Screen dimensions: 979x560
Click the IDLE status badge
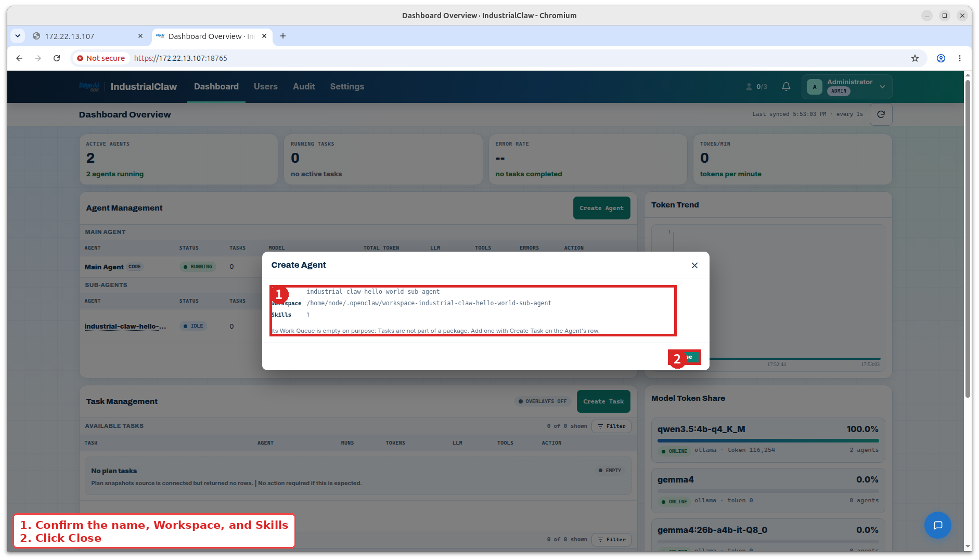pyautogui.click(x=193, y=326)
